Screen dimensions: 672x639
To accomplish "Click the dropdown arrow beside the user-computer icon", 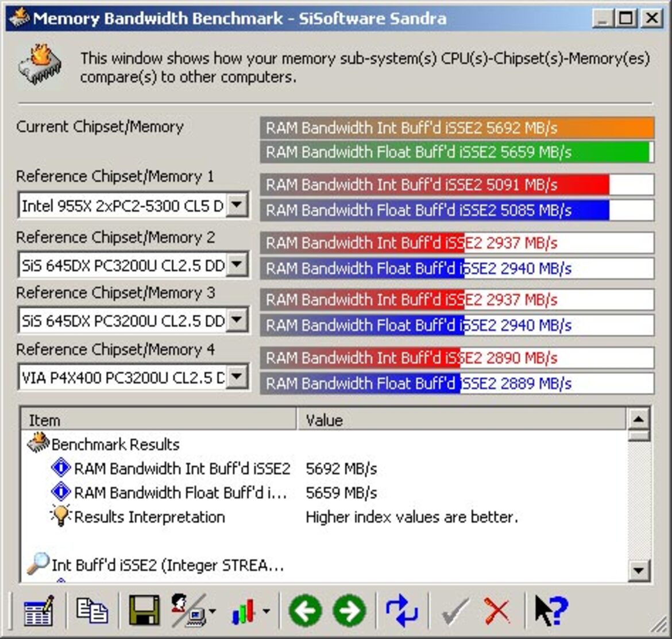I will click(213, 611).
